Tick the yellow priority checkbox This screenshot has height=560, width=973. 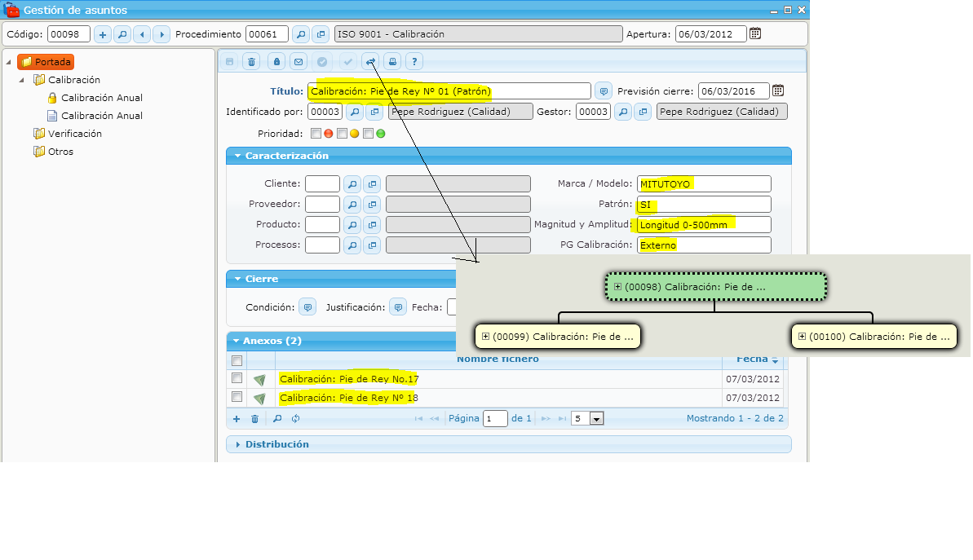(x=342, y=134)
